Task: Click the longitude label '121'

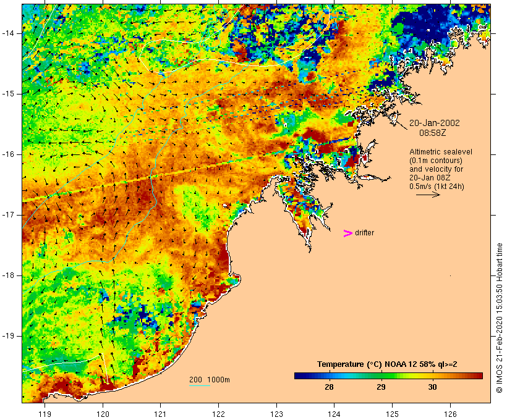Action: [160, 414]
